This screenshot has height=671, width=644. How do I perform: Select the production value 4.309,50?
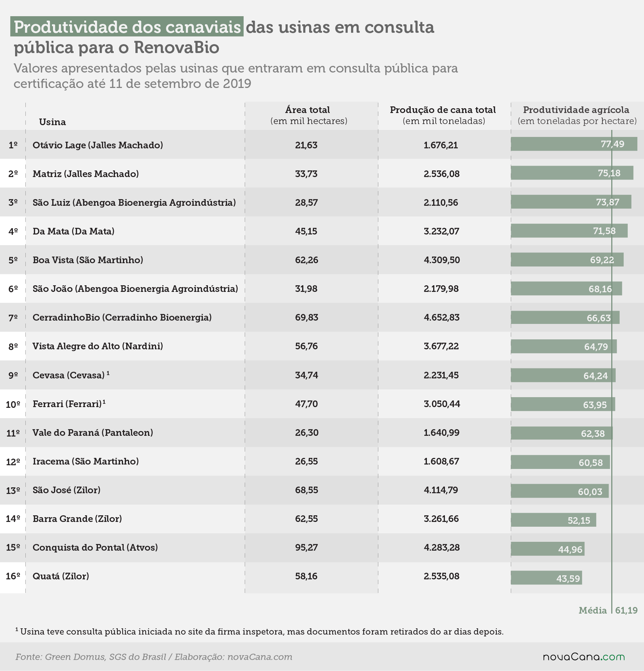pyautogui.click(x=442, y=260)
